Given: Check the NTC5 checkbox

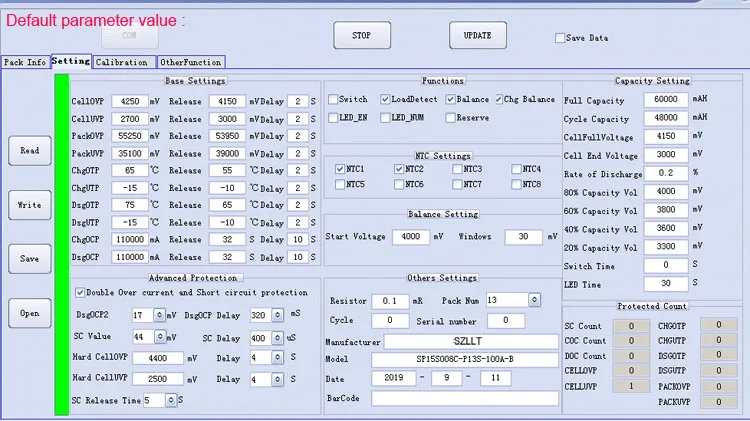Looking at the screenshot, I should [x=340, y=184].
